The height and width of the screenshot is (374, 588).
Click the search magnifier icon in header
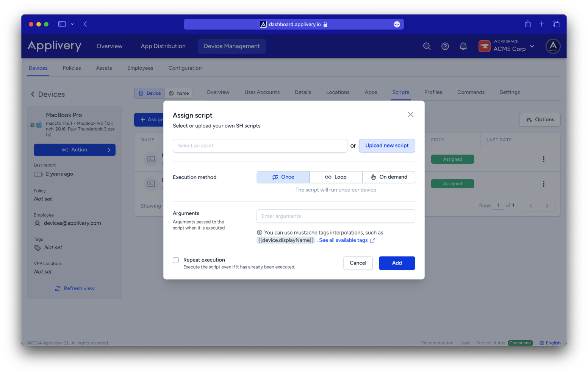(427, 46)
